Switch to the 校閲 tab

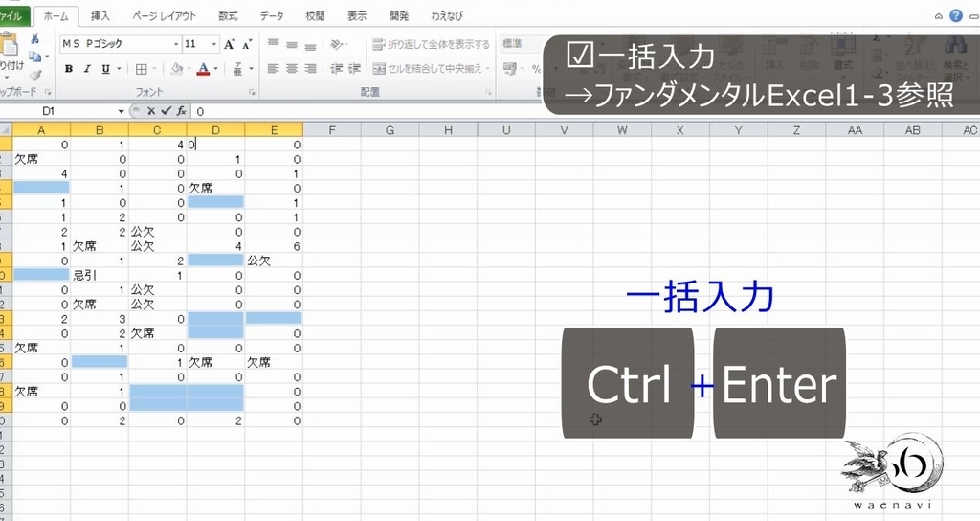pyautogui.click(x=315, y=16)
